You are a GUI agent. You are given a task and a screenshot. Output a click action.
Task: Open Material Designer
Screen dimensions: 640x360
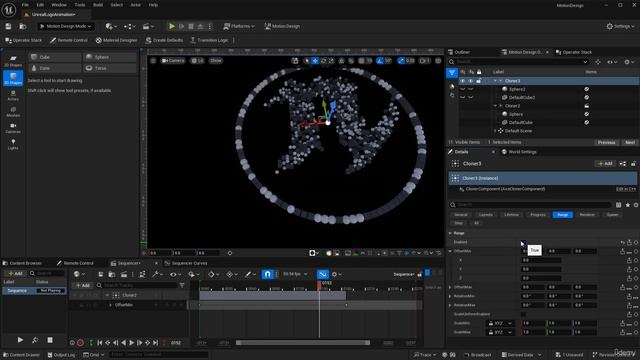(116, 40)
